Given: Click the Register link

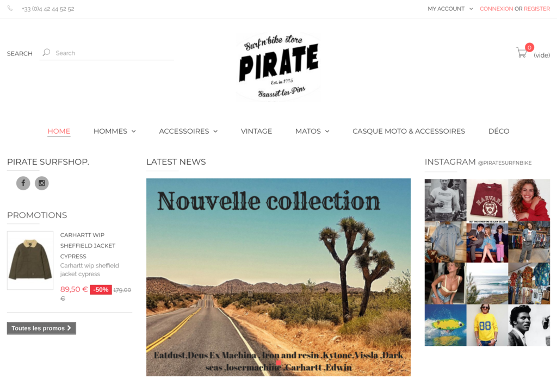Looking at the screenshot, I should (x=537, y=9).
